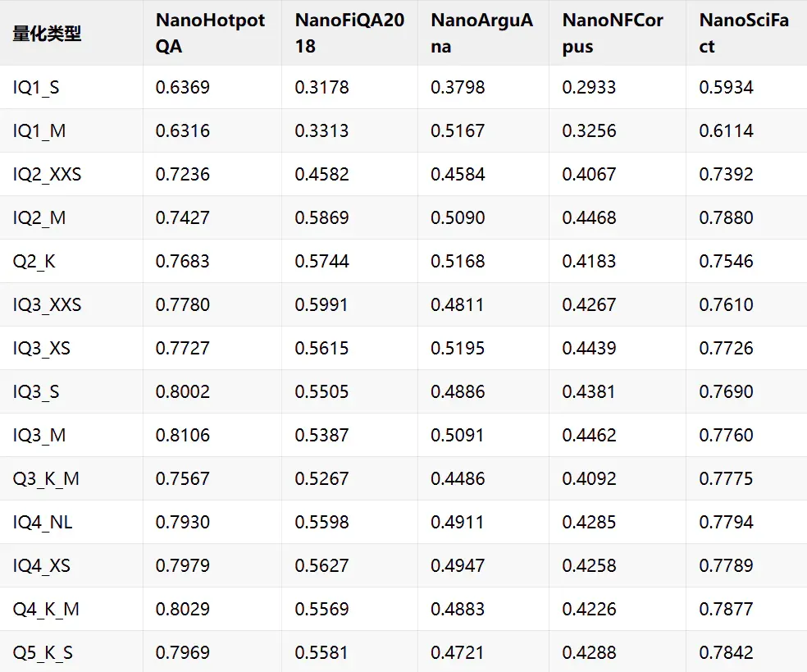
Task: Click the NanoNFCorpus column header
Action: pyautogui.click(x=613, y=34)
